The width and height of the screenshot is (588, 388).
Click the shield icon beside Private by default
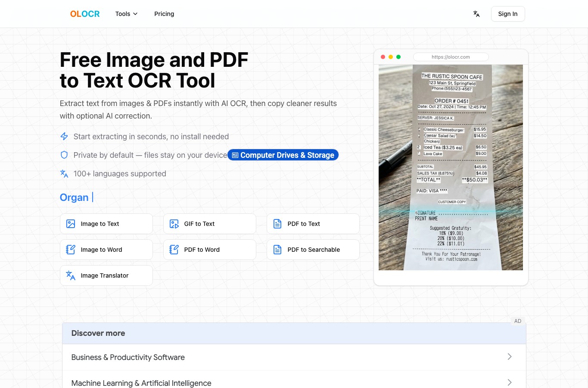click(64, 155)
